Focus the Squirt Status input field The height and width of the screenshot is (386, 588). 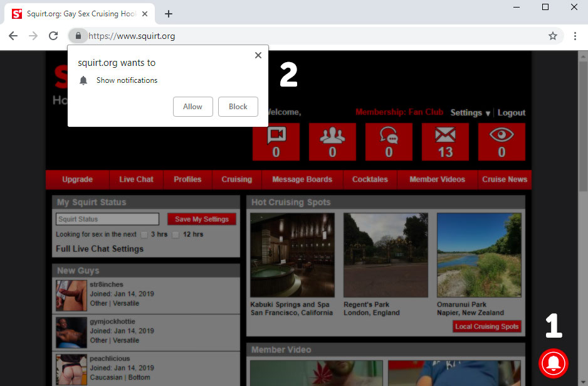pyautogui.click(x=107, y=219)
